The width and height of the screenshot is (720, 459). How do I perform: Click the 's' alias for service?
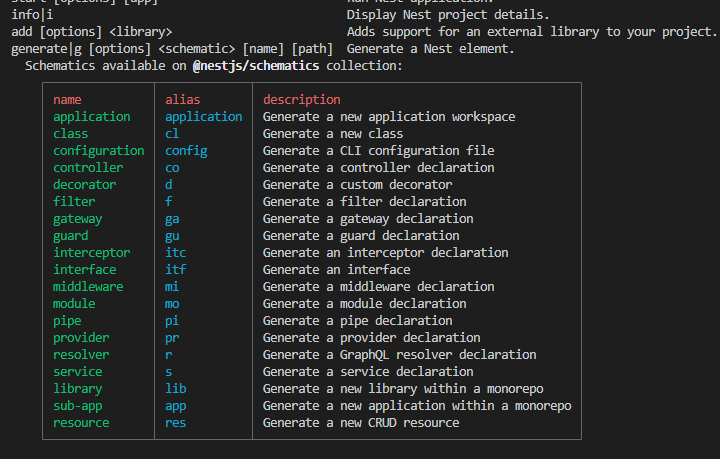[x=169, y=371]
